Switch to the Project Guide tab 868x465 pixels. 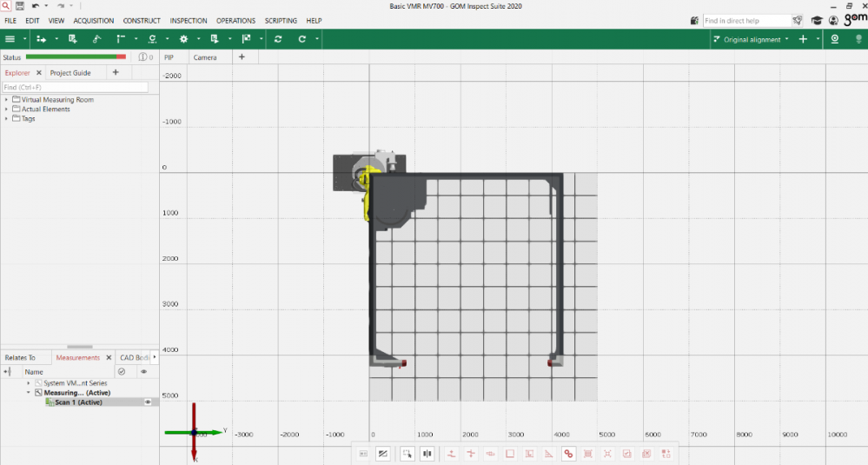70,72
